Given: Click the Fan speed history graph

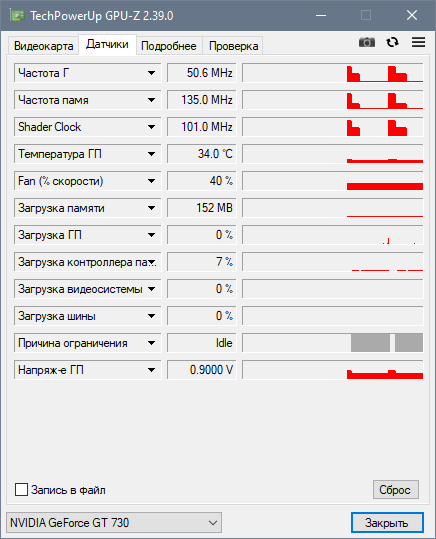Looking at the screenshot, I should pyautogui.click(x=333, y=181).
